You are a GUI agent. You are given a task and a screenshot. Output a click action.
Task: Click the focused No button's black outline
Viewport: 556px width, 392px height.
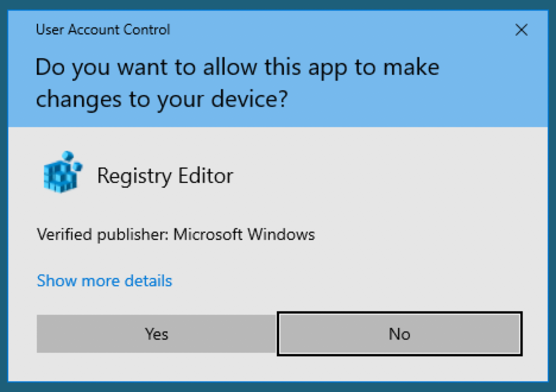400,313
